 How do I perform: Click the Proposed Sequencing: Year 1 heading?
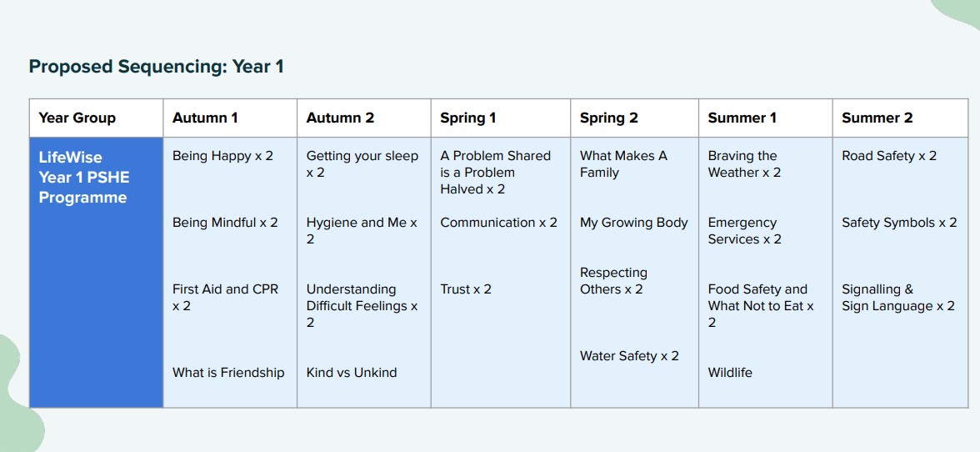[x=157, y=66]
